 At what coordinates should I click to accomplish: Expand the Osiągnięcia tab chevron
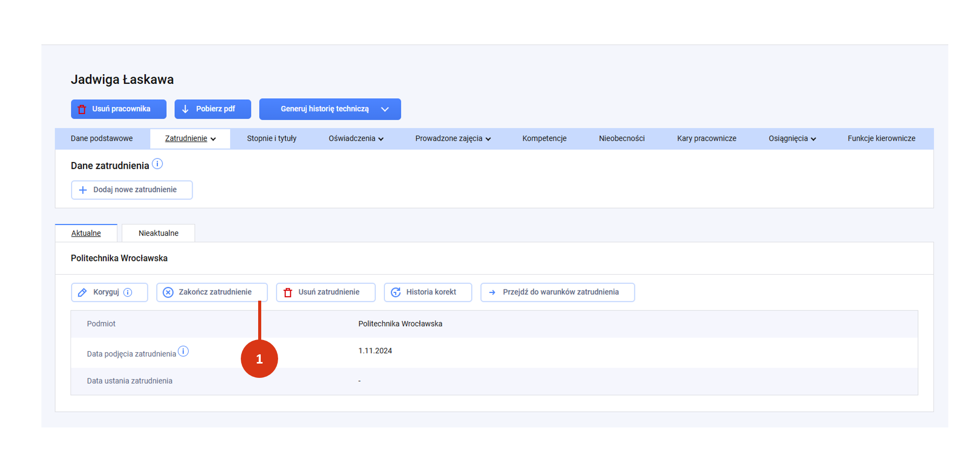click(813, 139)
